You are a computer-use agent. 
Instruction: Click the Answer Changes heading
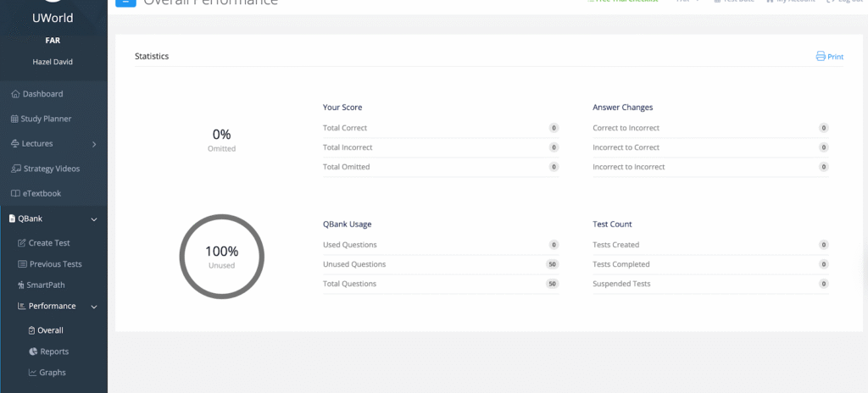[623, 108]
